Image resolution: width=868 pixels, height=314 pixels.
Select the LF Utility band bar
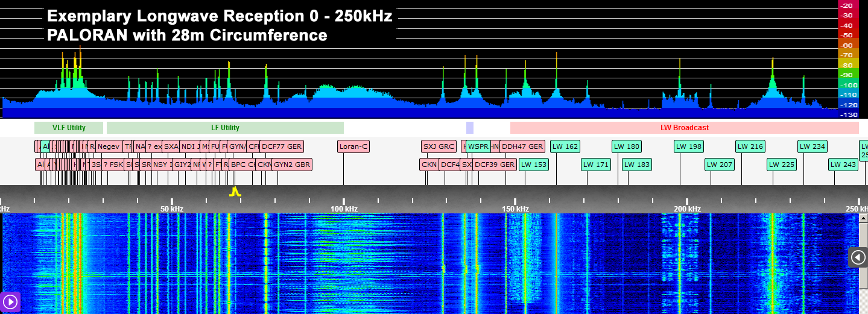coord(225,128)
